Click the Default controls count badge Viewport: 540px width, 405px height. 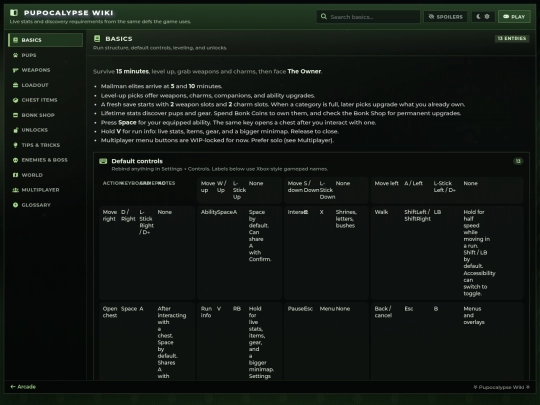[x=518, y=161]
